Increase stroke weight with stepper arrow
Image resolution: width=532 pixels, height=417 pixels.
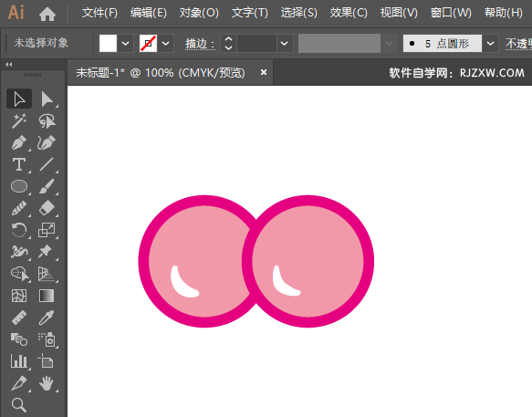coord(229,39)
